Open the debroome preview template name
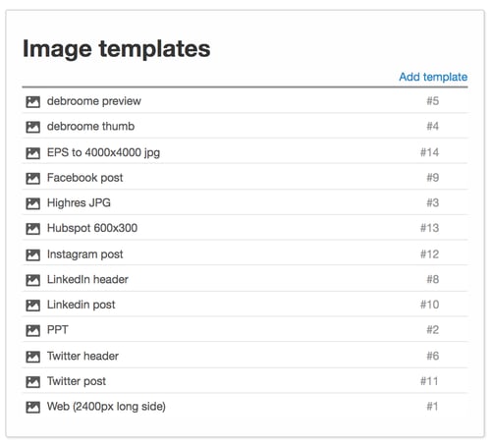 tap(94, 101)
